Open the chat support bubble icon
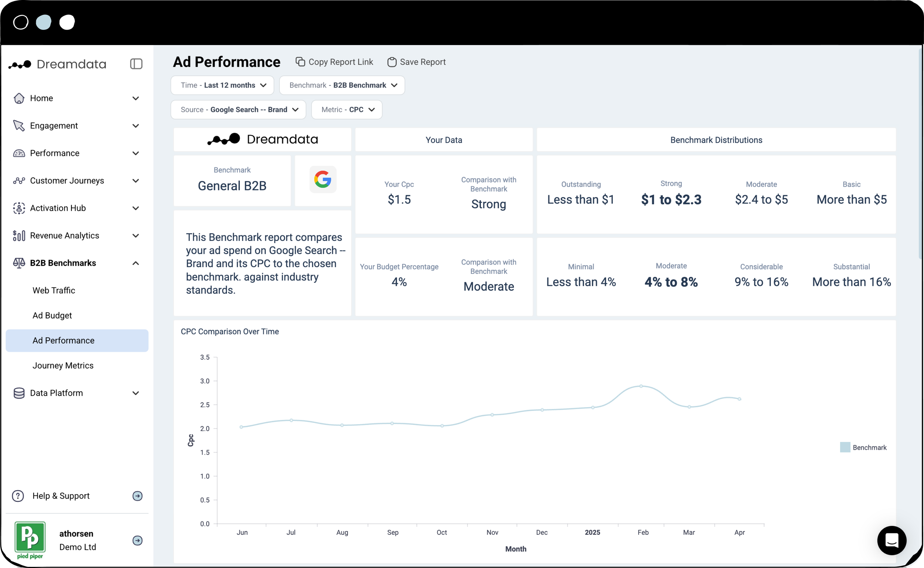Image resolution: width=924 pixels, height=568 pixels. 891,540
